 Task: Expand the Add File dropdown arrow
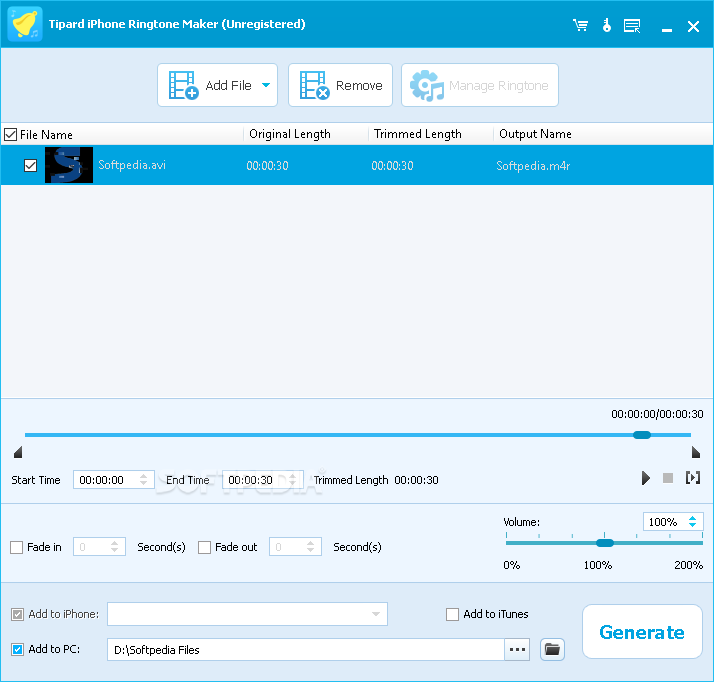tap(266, 85)
